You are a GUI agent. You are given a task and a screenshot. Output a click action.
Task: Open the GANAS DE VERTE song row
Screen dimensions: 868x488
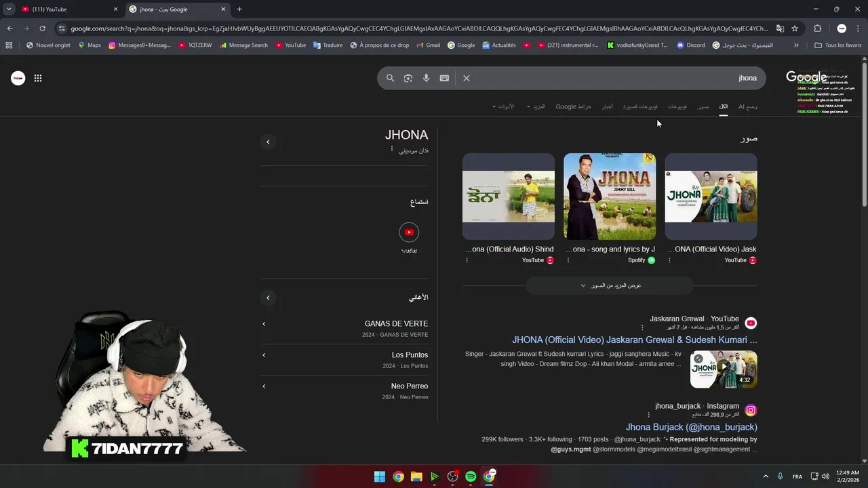(344, 329)
